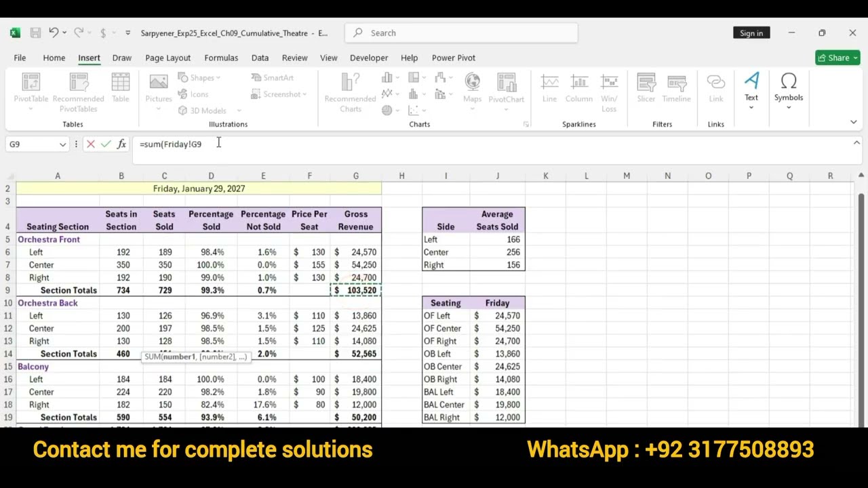868x488 pixels.
Task: Click the Search box in the title bar
Action: pyautogui.click(x=461, y=33)
